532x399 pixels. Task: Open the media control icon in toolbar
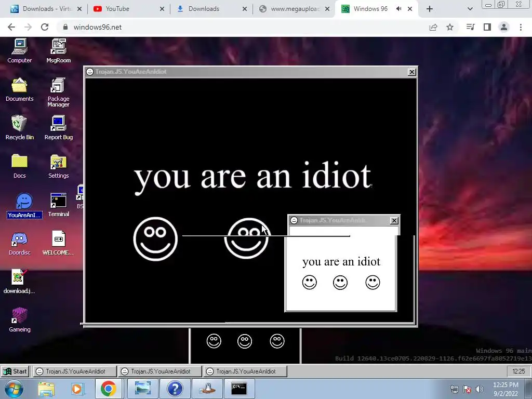[x=470, y=27]
